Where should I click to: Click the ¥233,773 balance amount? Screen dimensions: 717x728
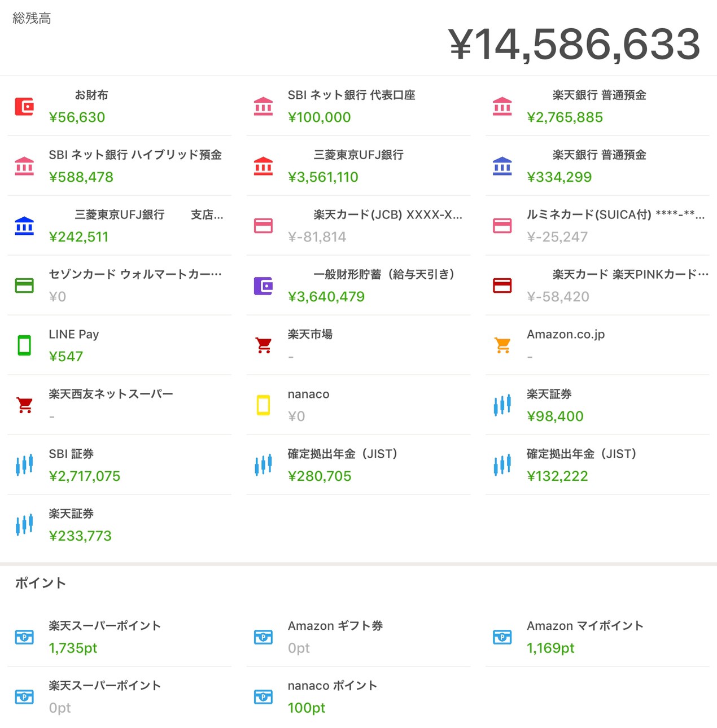(80, 536)
